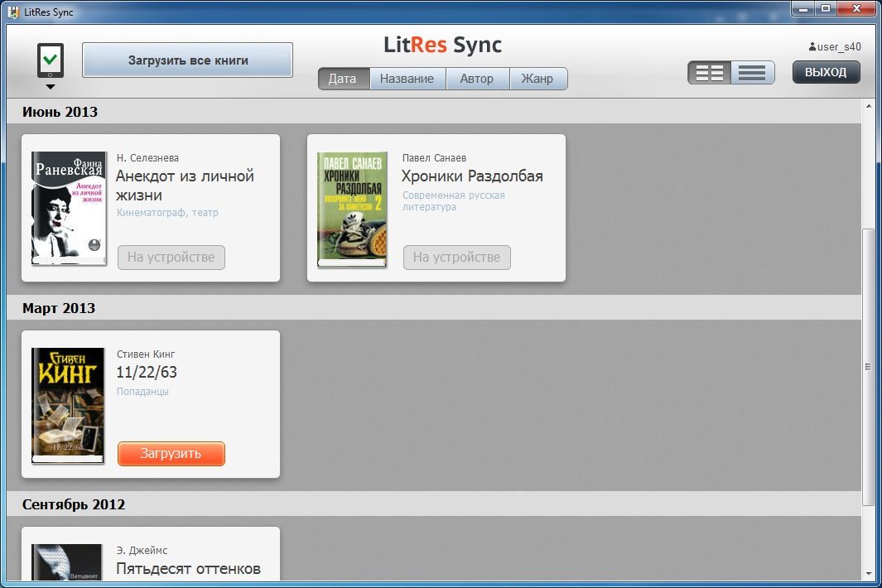
Task: Sort books by Жанр tab
Action: coord(537,79)
